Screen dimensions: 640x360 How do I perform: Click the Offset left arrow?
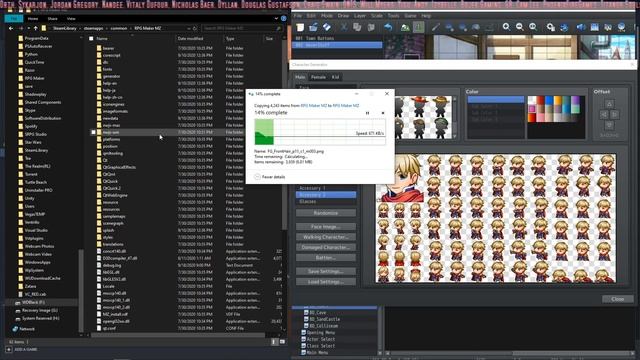click(x=604, y=115)
